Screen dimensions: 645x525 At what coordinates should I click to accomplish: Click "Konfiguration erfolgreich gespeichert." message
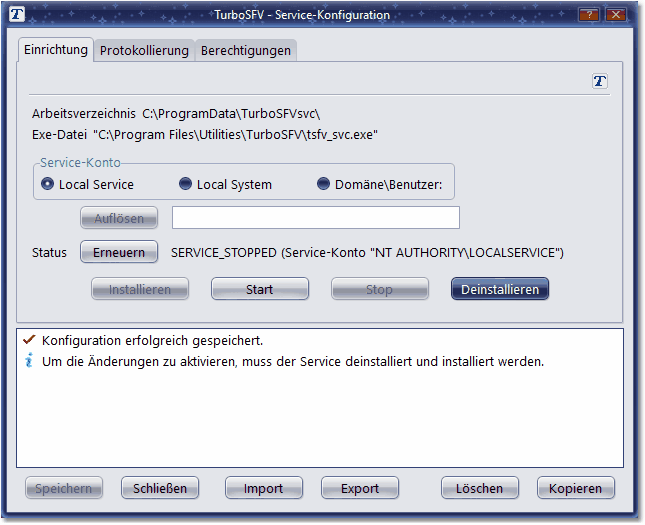click(152, 340)
